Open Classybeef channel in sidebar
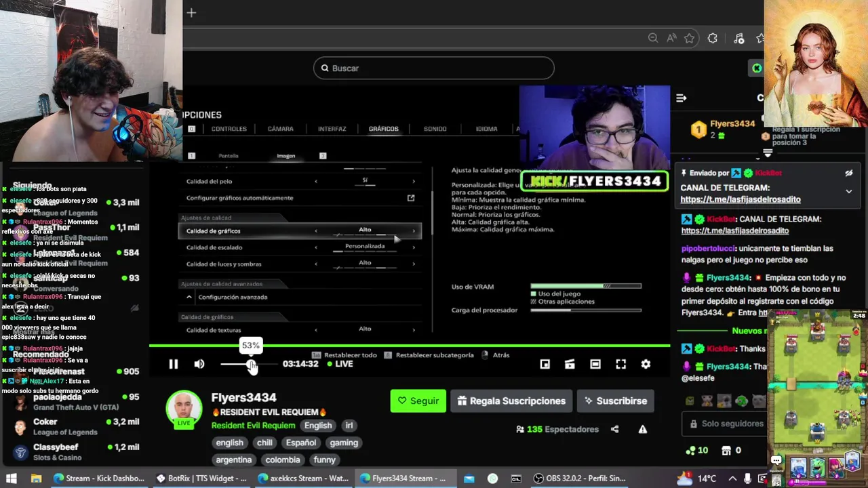Viewport: 868px width, 488px height. [76, 452]
